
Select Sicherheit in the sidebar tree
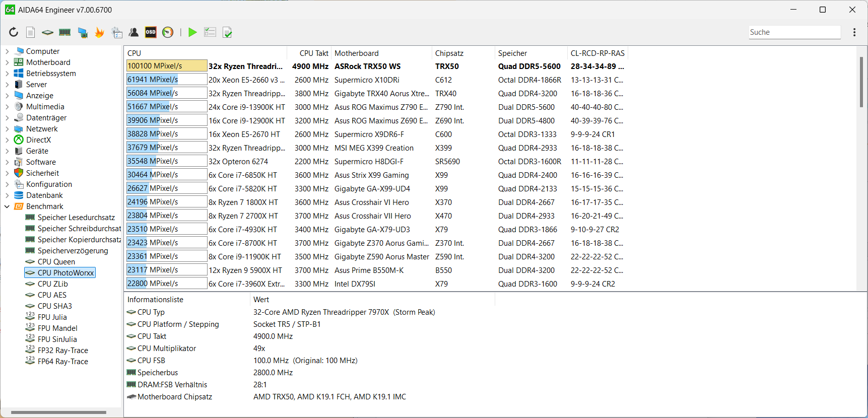coord(42,173)
